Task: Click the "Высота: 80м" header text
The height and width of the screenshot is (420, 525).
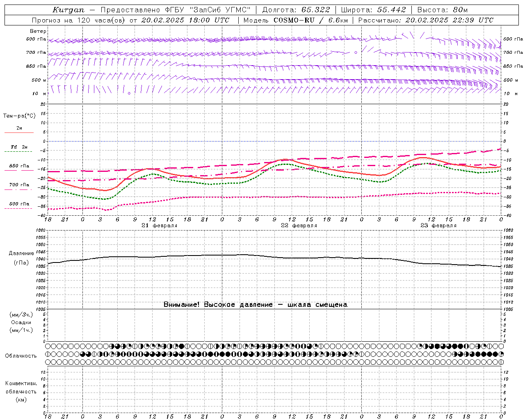Action: pos(442,10)
